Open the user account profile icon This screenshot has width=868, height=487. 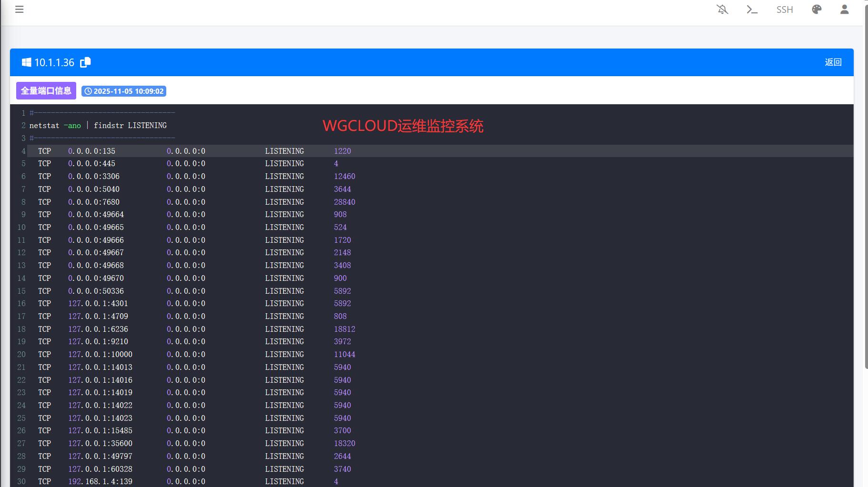(844, 10)
